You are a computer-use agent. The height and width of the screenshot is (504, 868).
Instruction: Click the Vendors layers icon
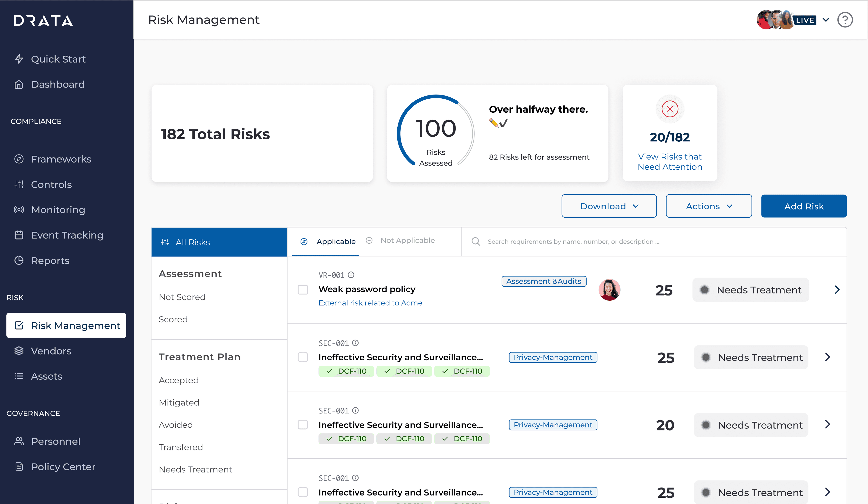click(x=19, y=351)
